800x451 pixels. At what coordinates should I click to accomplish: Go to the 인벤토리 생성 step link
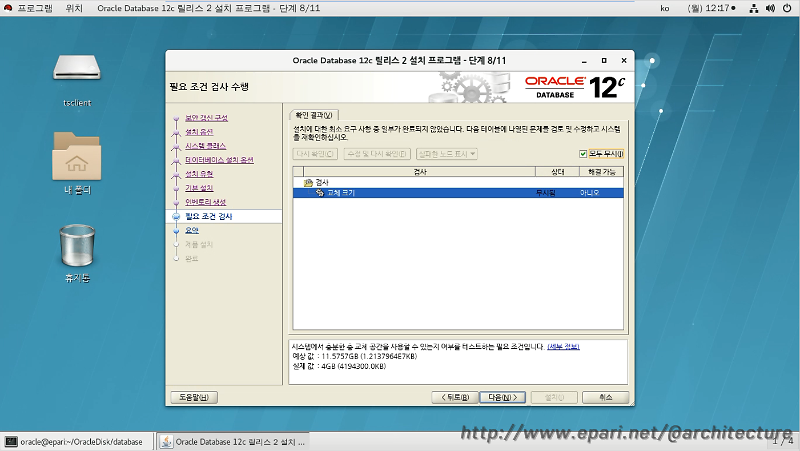click(205, 202)
